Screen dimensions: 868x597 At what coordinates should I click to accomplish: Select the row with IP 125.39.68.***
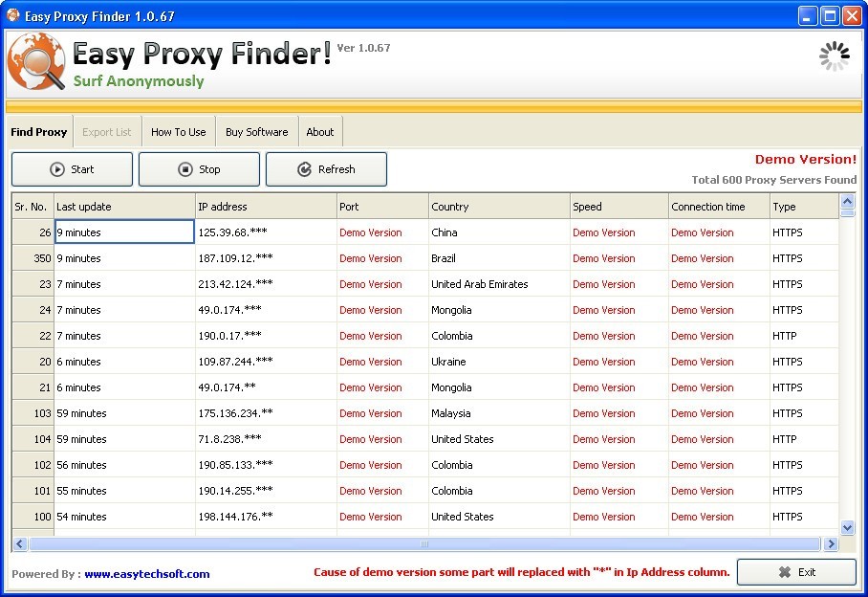pyautogui.click(x=265, y=232)
